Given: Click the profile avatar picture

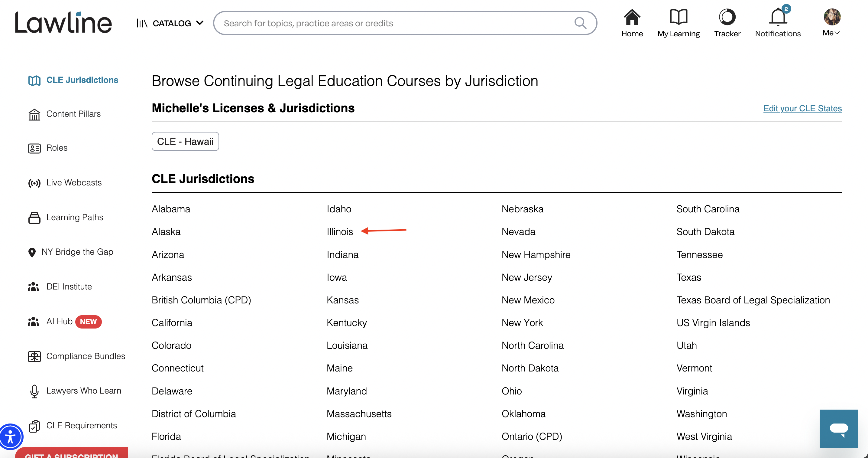Looking at the screenshot, I should pyautogui.click(x=832, y=17).
